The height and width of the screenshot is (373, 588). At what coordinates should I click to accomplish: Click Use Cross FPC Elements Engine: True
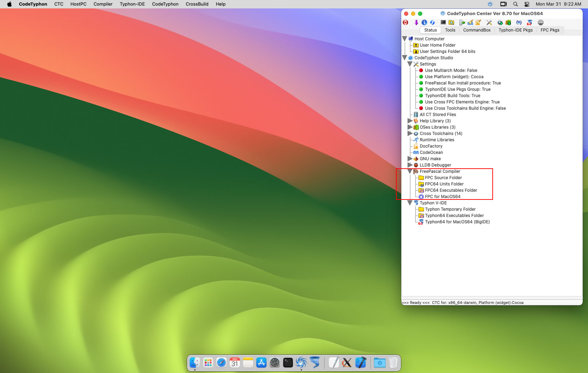tap(462, 102)
